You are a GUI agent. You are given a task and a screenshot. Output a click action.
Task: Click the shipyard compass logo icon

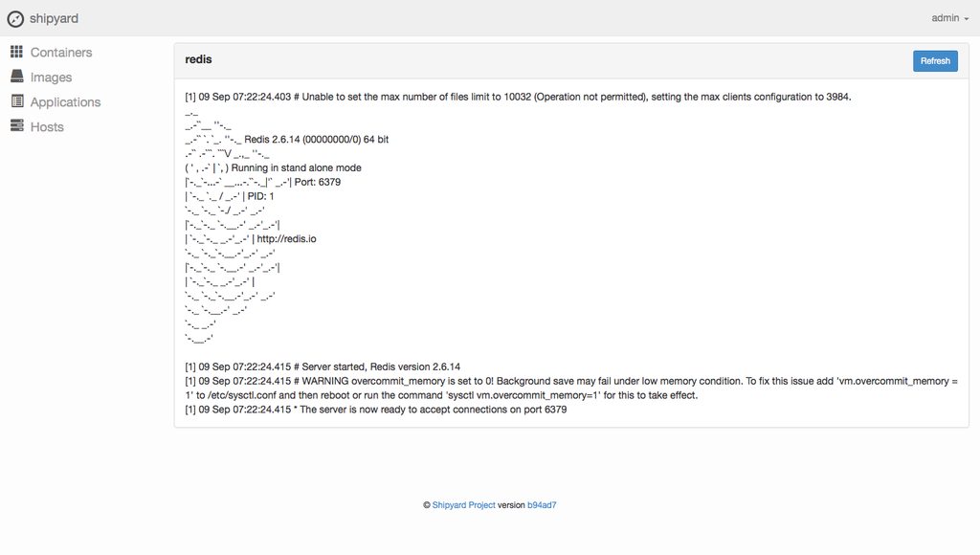pos(15,19)
